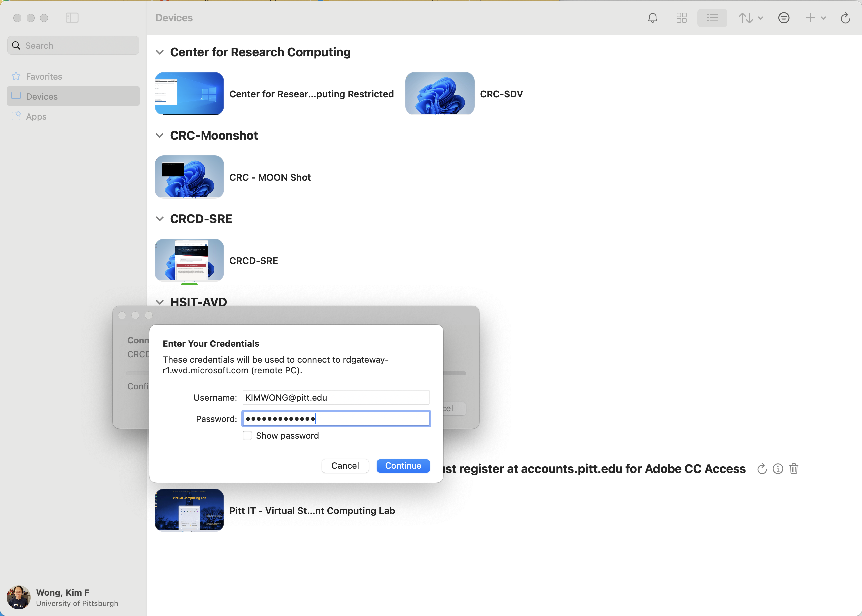This screenshot has width=862, height=616.
Task: Open the CRC - MOON Shot thumbnail
Action: 189,177
